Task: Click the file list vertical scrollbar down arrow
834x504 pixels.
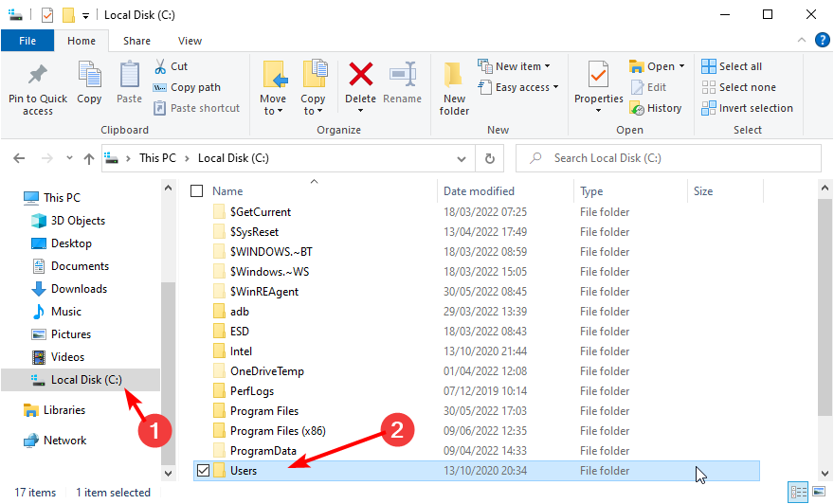Action: [x=825, y=473]
